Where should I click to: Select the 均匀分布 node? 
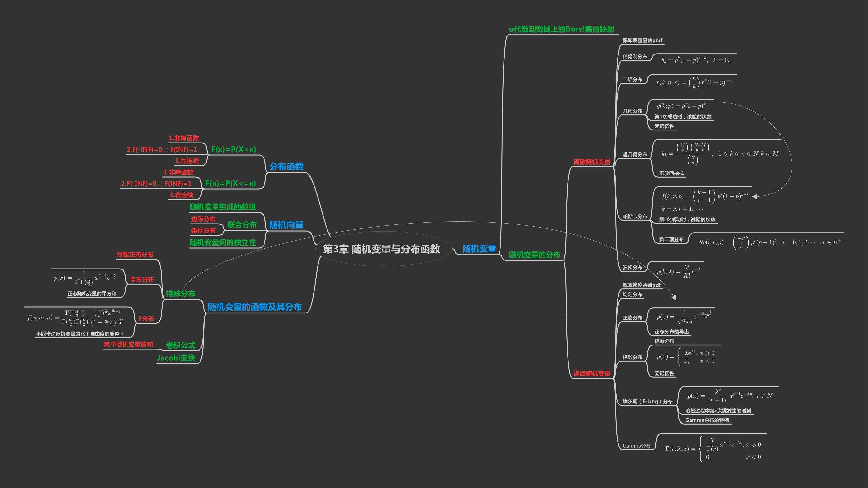tap(632, 294)
